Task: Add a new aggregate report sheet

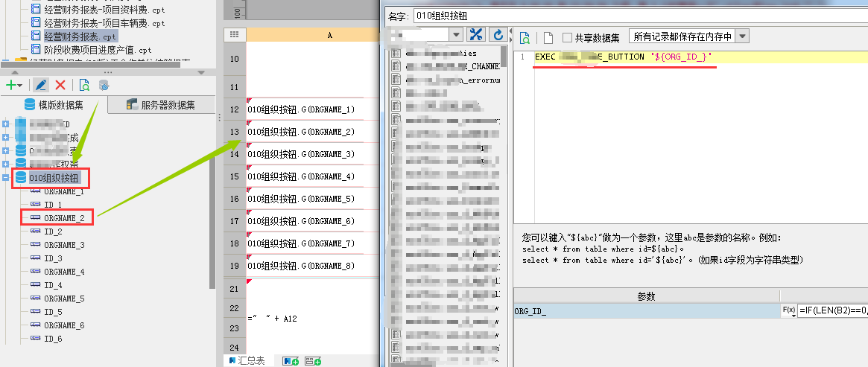Action: [314, 362]
